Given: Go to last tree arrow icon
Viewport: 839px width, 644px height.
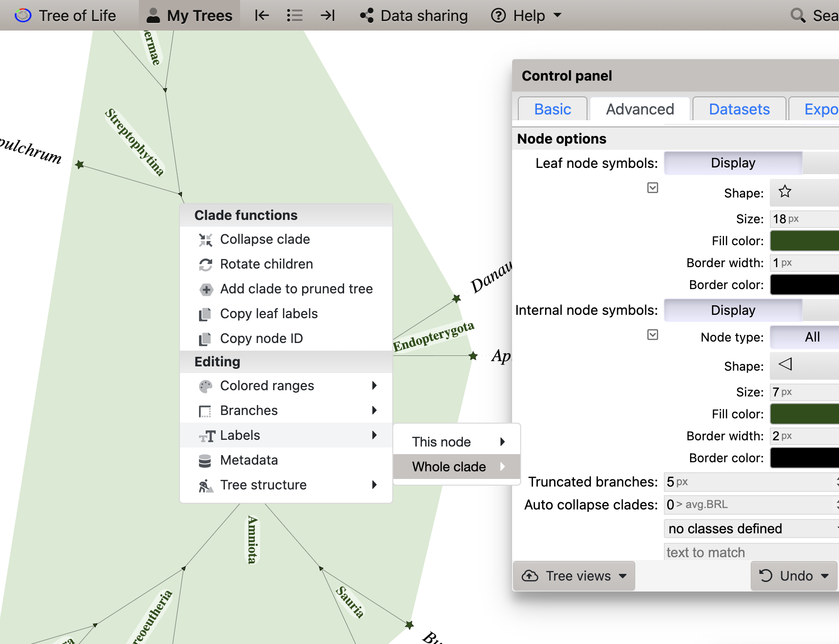Looking at the screenshot, I should point(327,15).
